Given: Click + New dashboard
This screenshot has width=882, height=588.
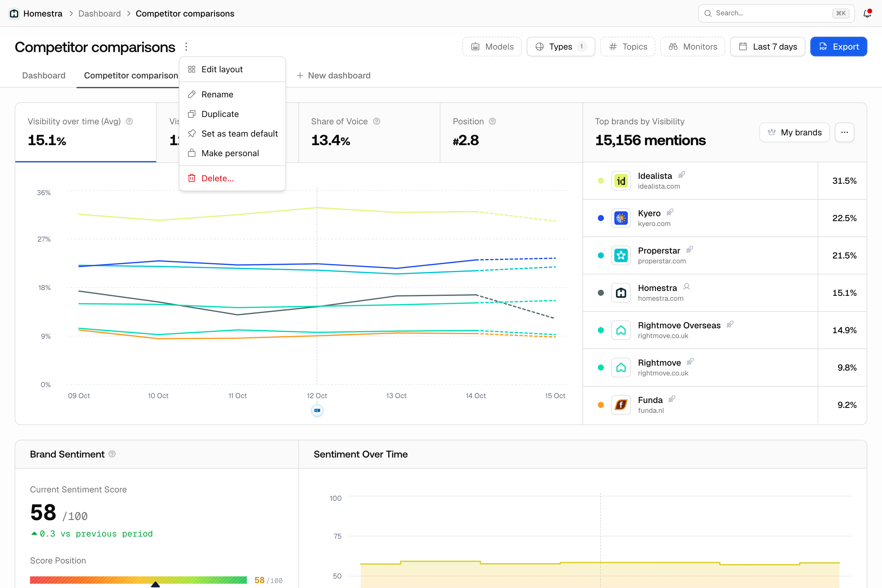Looking at the screenshot, I should 334,75.
